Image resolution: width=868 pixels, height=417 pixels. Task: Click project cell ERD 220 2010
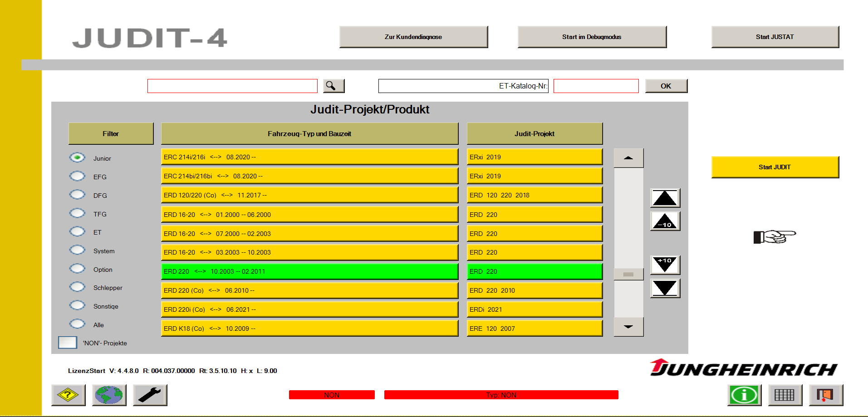click(x=535, y=290)
